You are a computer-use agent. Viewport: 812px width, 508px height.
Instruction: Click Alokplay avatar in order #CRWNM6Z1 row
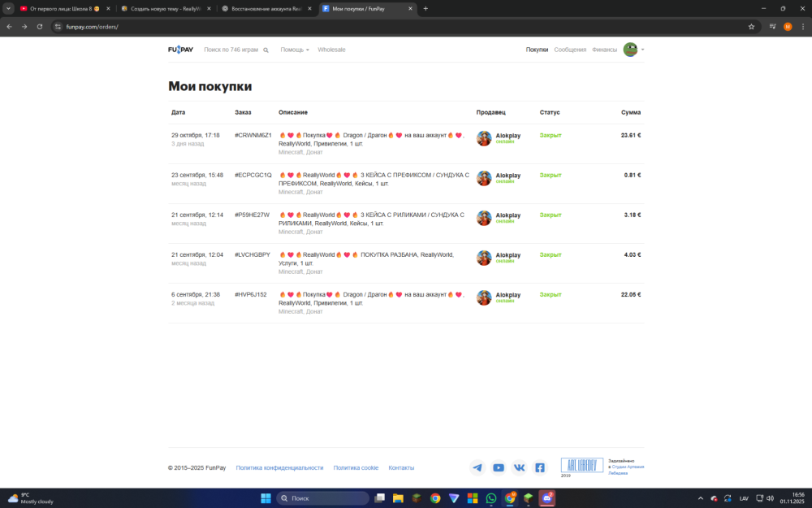click(484, 138)
